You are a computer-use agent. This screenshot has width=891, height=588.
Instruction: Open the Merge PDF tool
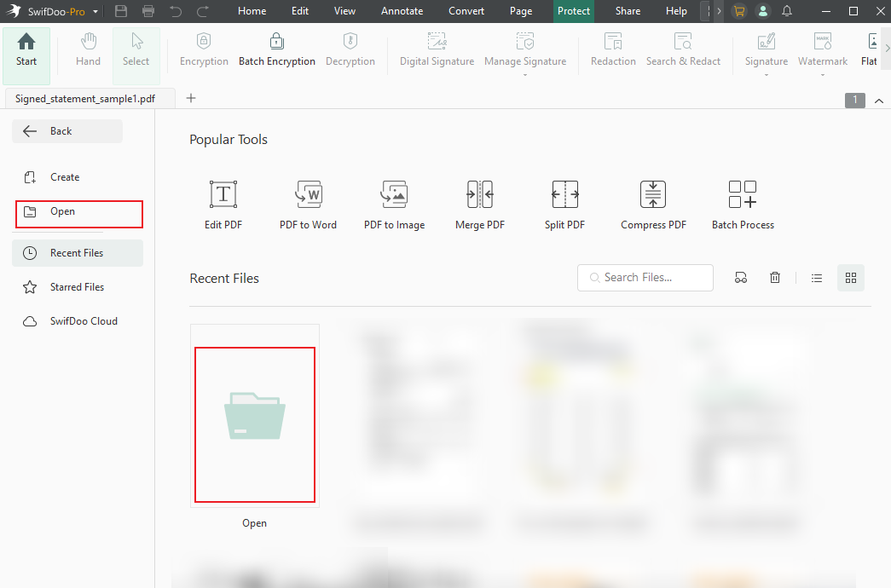pos(479,203)
